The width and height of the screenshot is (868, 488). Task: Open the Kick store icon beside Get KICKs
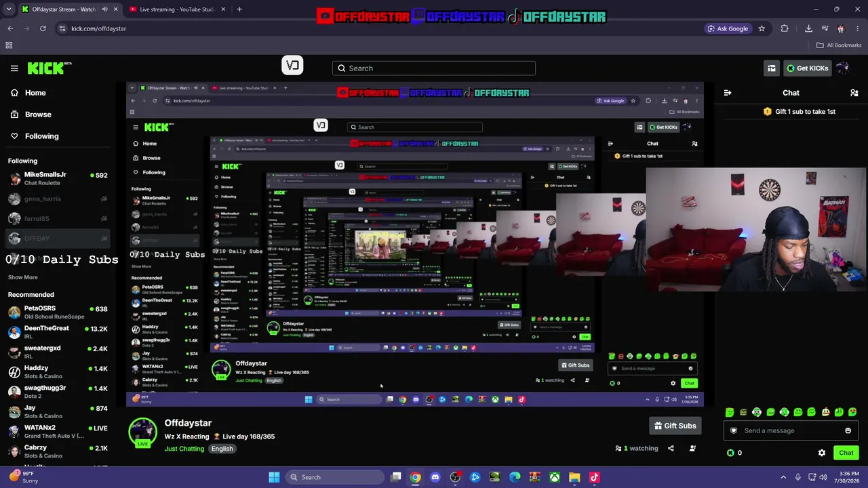point(772,68)
